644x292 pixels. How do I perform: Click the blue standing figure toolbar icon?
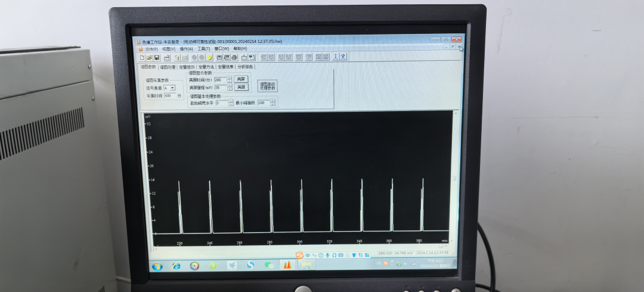(x=336, y=57)
